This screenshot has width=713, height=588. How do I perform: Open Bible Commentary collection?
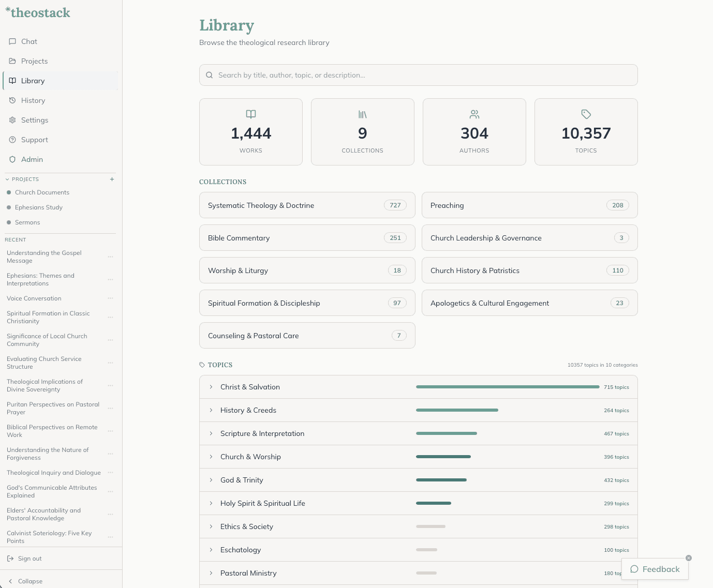point(307,238)
